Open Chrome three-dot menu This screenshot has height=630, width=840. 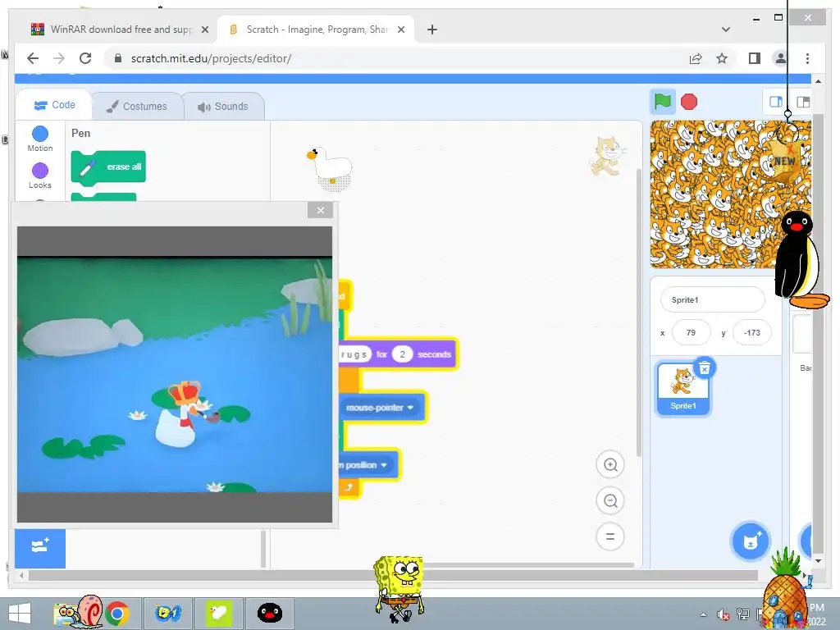pos(807,58)
